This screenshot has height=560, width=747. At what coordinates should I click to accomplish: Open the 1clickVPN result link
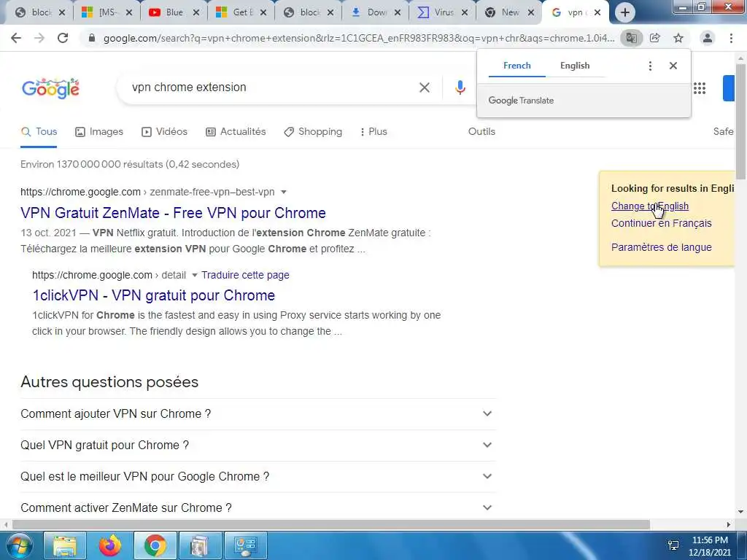pos(153,295)
